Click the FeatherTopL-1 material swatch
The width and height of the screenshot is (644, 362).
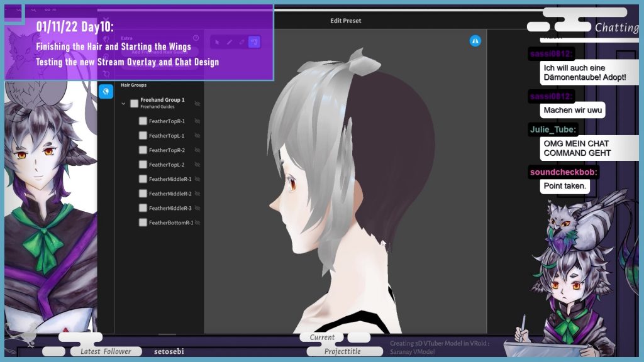(x=143, y=136)
